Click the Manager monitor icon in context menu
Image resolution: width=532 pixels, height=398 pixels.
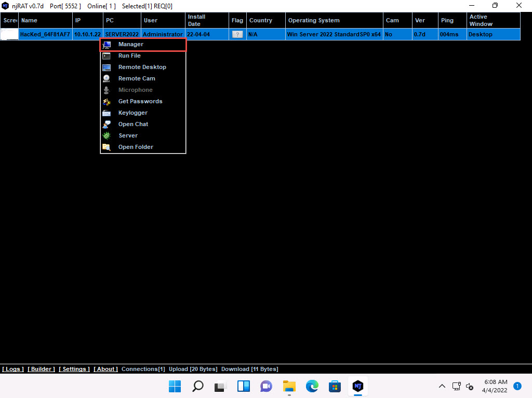click(107, 45)
